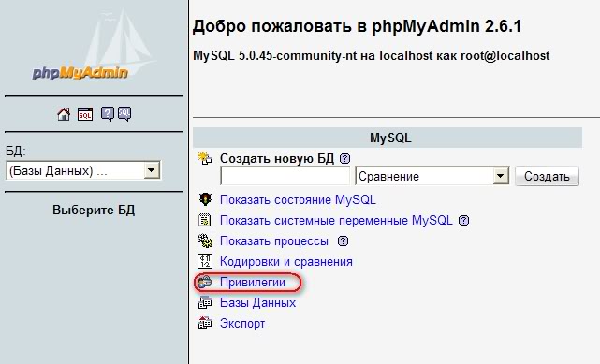Open the (Базы Данных) database dropdown
The height and width of the screenshot is (364, 600).
pyautogui.click(x=83, y=170)
